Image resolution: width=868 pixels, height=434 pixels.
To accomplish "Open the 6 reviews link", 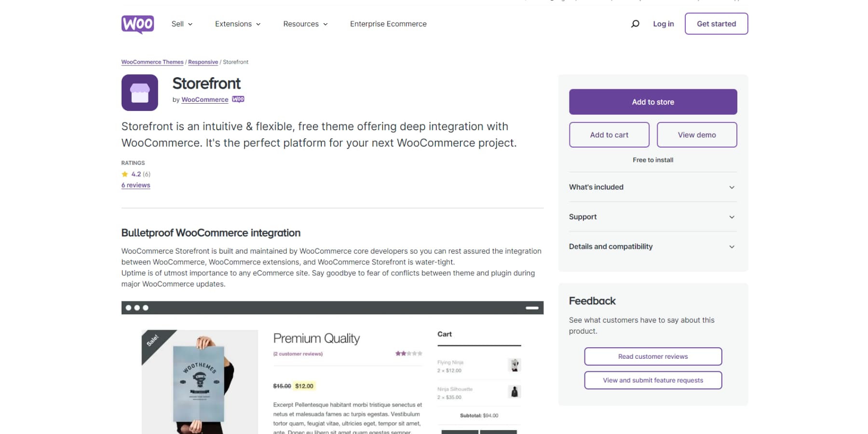I will (x=136, y=185).
